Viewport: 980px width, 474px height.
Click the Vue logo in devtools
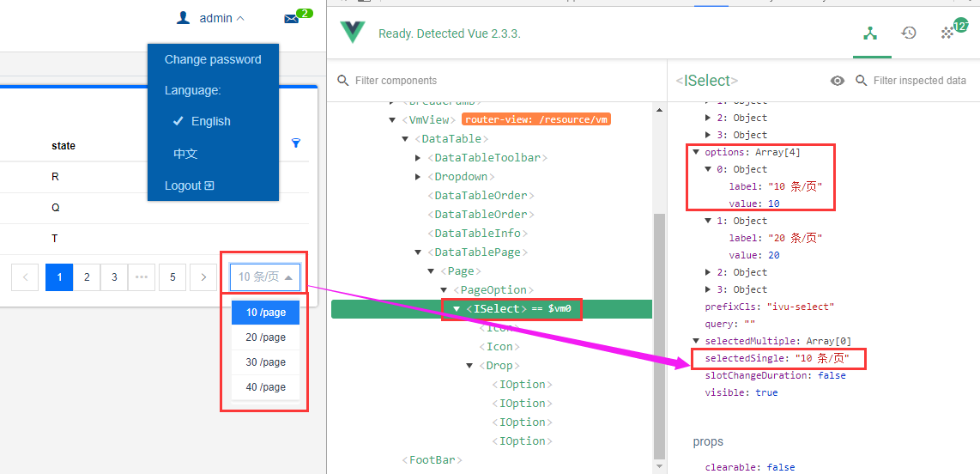point(353,33)
